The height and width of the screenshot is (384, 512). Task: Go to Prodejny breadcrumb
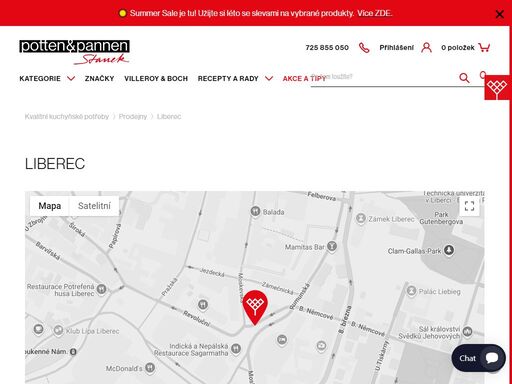pos(133,117)
